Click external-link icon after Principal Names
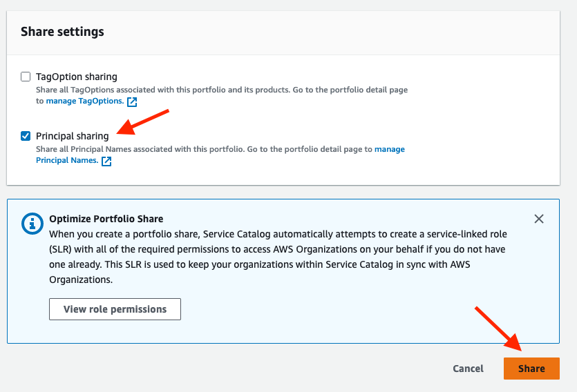577x392 pixels. pyautogui.click(x=106, y=161)
